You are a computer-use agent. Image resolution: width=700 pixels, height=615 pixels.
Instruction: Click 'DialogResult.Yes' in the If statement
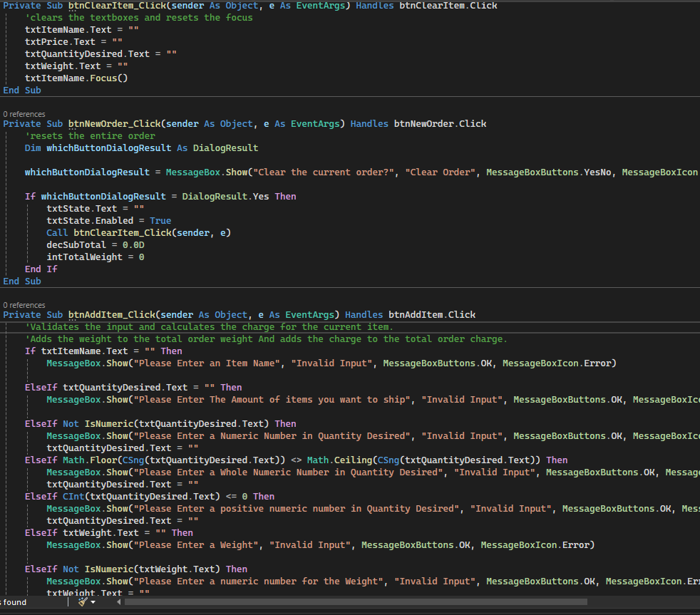pos(225,197)
